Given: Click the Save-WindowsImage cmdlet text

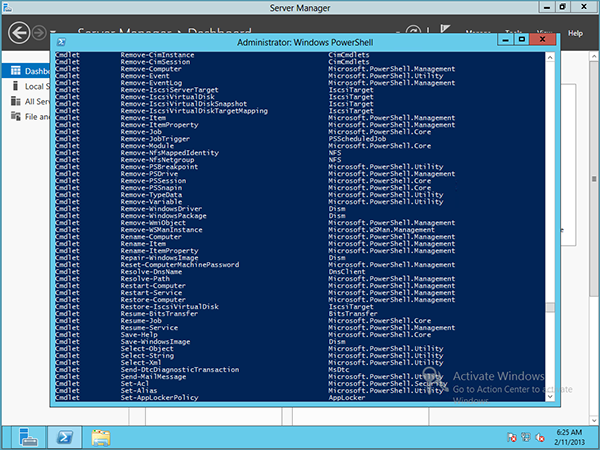Looking at the screenshot, I should (x=155, y=342).
